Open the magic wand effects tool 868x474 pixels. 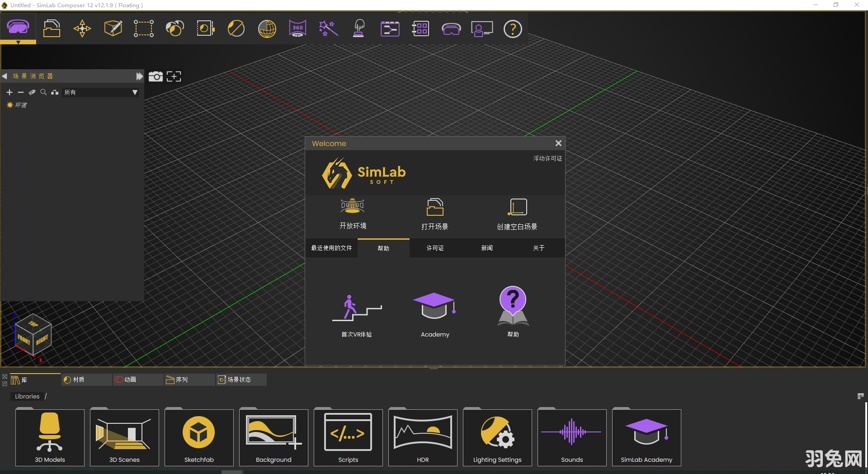tap(328, 28)
